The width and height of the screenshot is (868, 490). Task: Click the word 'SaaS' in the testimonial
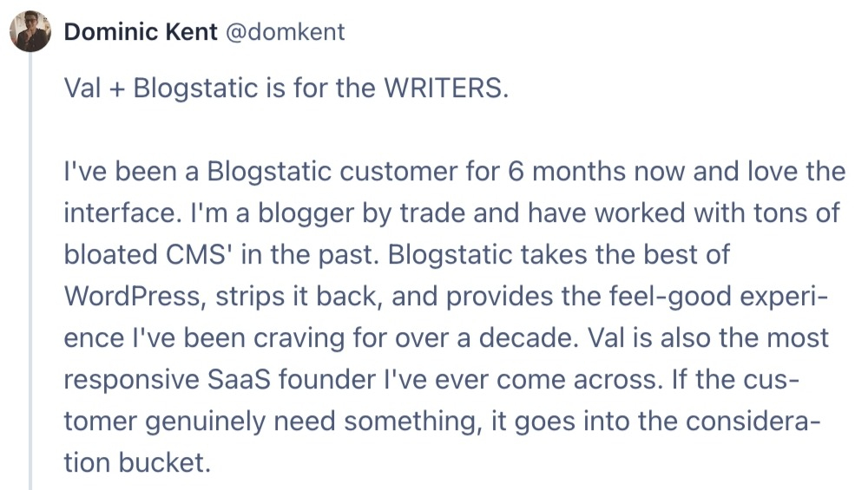click(x=240, y=380)
